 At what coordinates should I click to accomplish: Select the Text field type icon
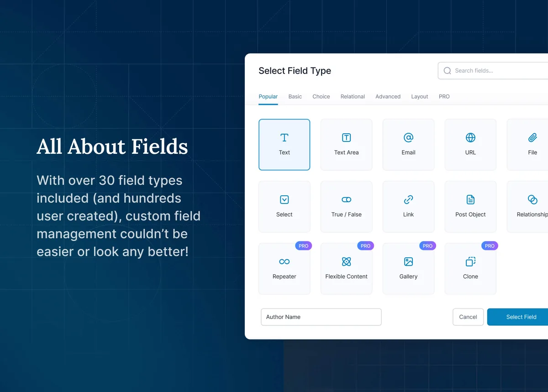284,138
